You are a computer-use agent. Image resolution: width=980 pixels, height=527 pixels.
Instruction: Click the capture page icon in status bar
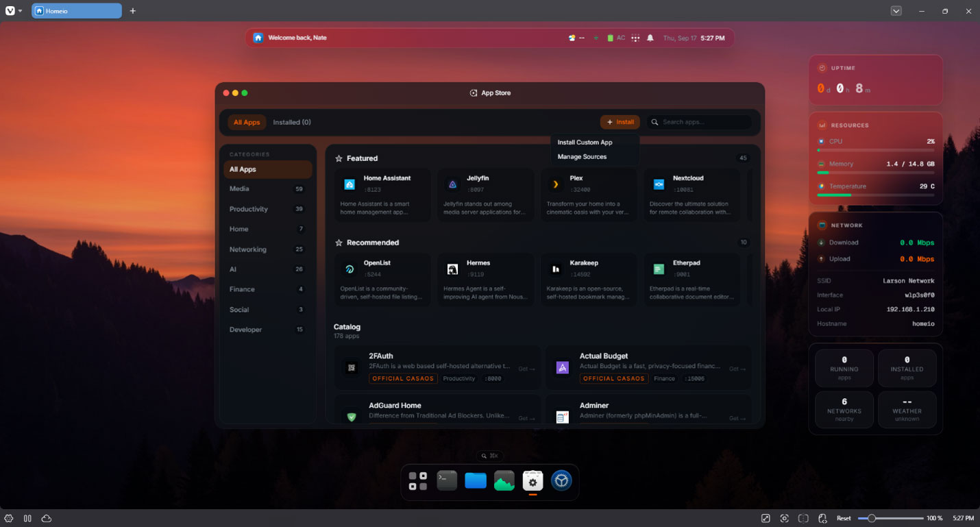pos(785,518)
